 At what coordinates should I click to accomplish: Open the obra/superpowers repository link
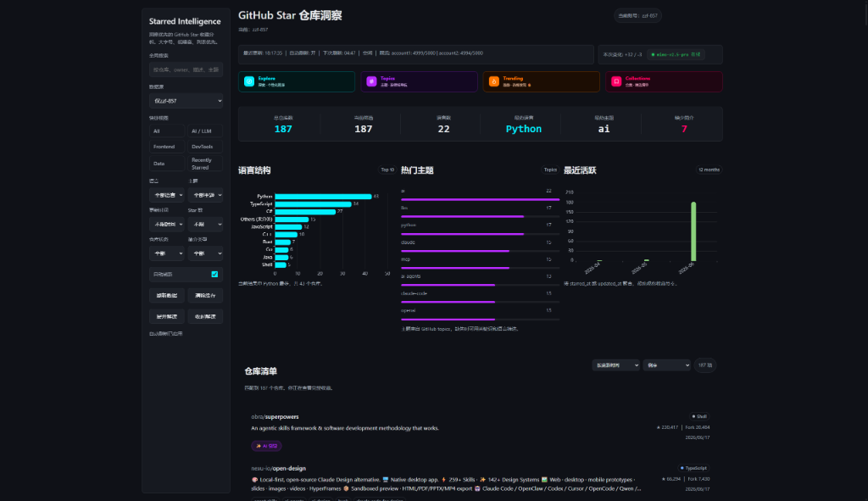point(275,416)
